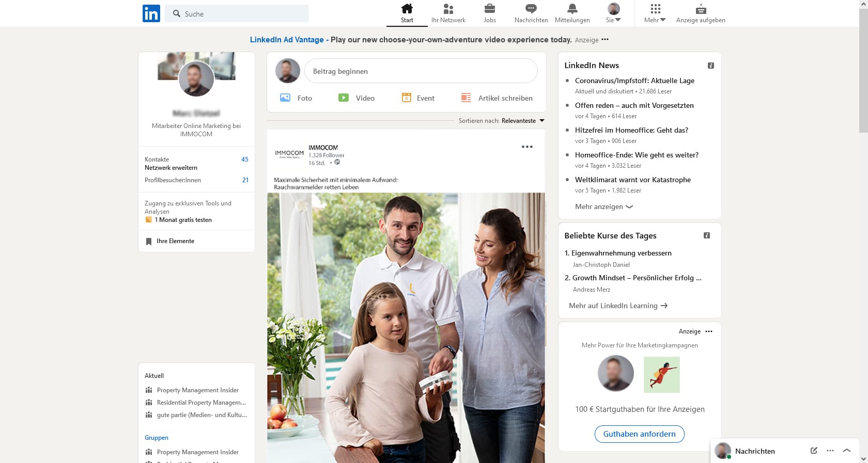Open Mitteilungen notifications tab
The image size is (868, 463).
pos(572,13)
